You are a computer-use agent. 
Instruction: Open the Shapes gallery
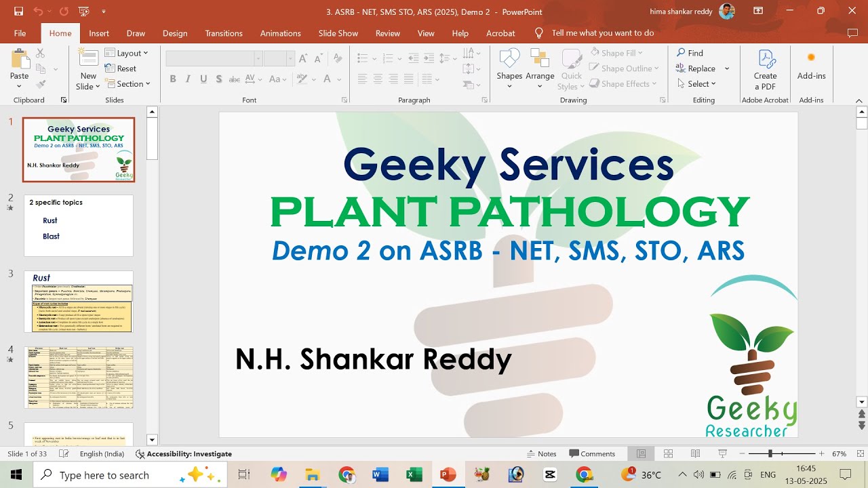click(509, 68)
